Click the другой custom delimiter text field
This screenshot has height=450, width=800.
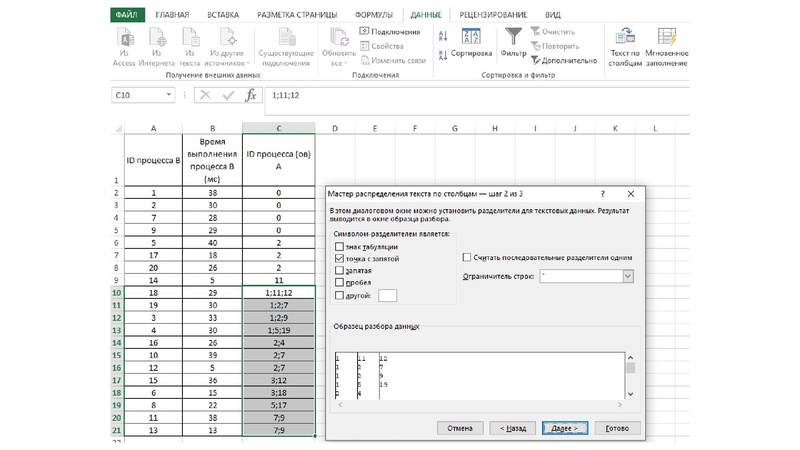coord(387,296)
